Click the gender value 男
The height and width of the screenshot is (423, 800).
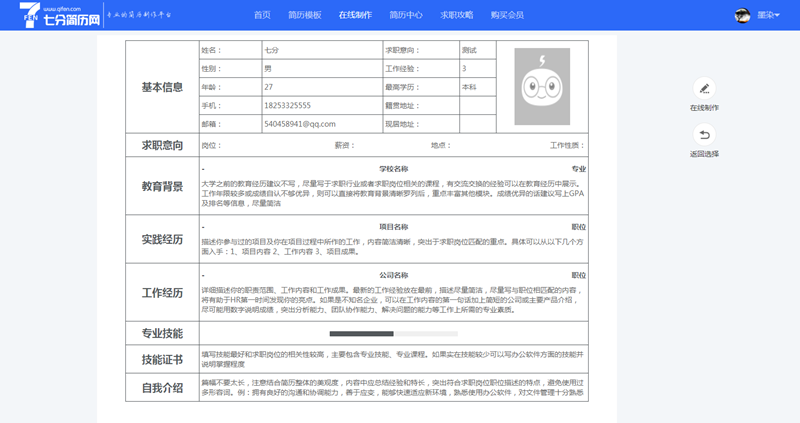pos(268,68)
